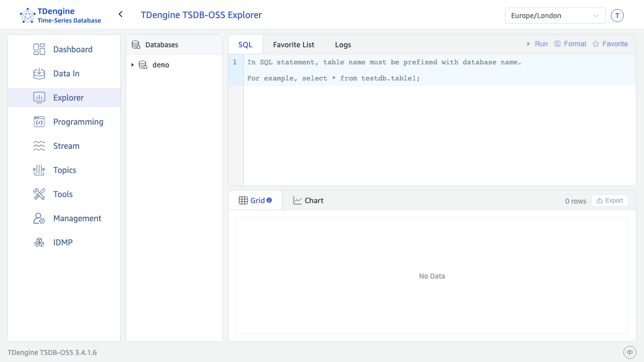Navigate to Stream page
Viewport: 644px width, 362px height.
click(x=64, y=146)
